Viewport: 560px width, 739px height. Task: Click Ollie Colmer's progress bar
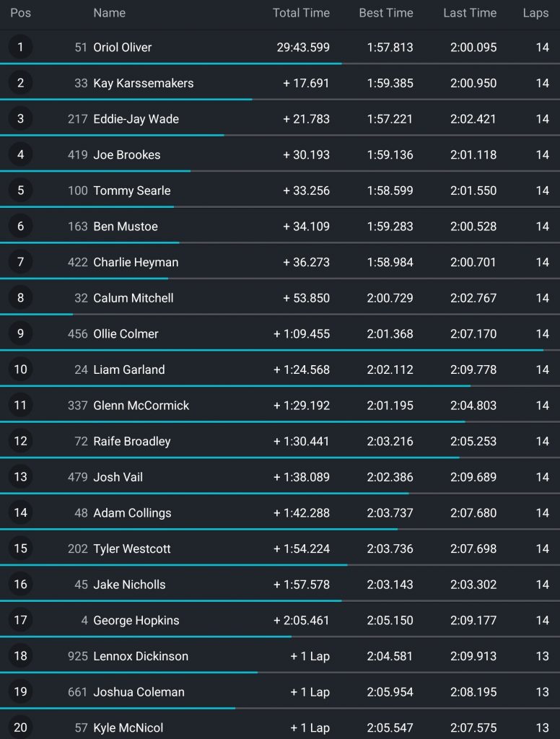[280, 350]
